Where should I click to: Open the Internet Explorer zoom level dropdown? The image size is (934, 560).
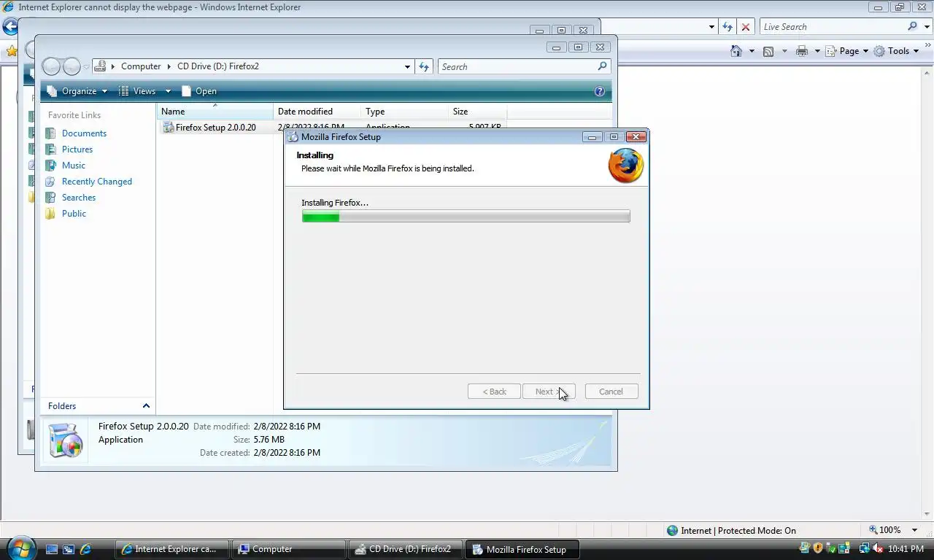tap(916, 530)
